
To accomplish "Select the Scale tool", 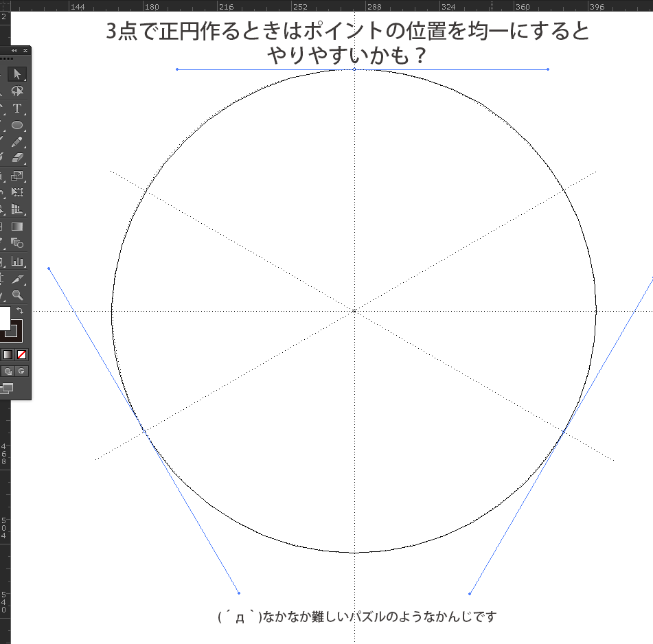I will pyautogui.click(x=17, y=175).
